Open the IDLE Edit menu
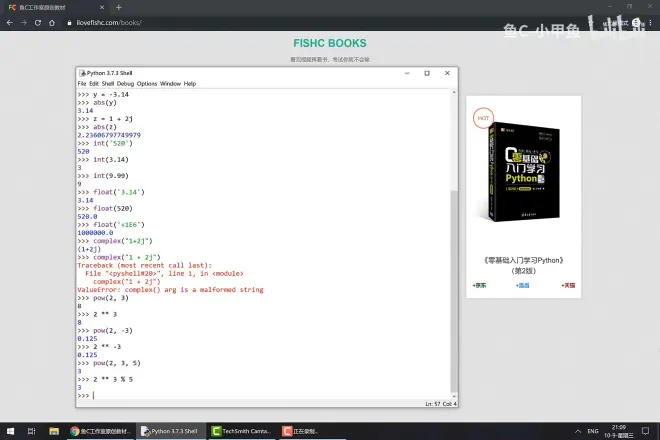 (96, 84)
